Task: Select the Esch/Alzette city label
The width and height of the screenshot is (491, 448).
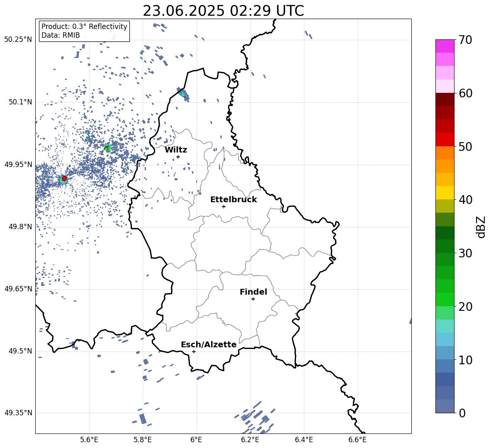Action: [209, 344]
